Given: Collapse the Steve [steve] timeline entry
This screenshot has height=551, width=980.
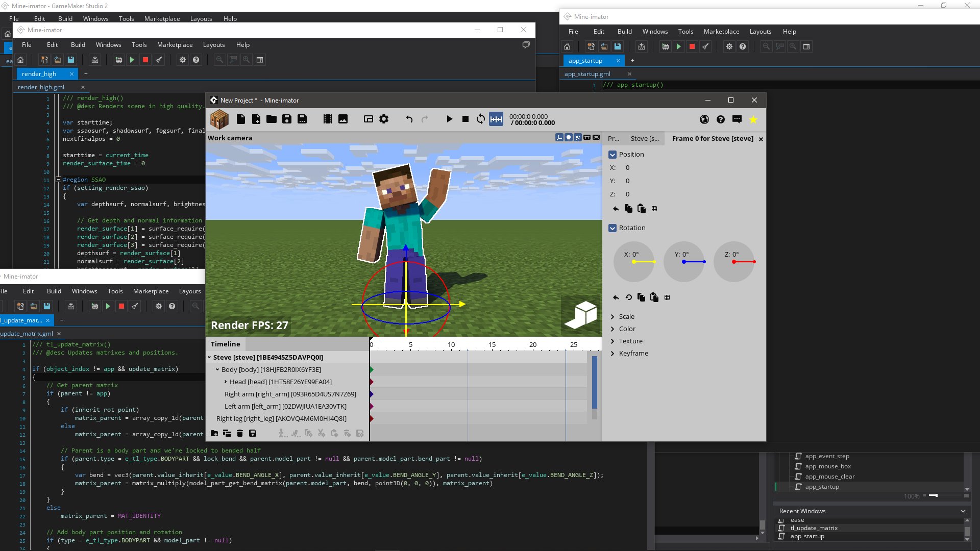Looking at the screenshot, I should [x=209, y=357].
